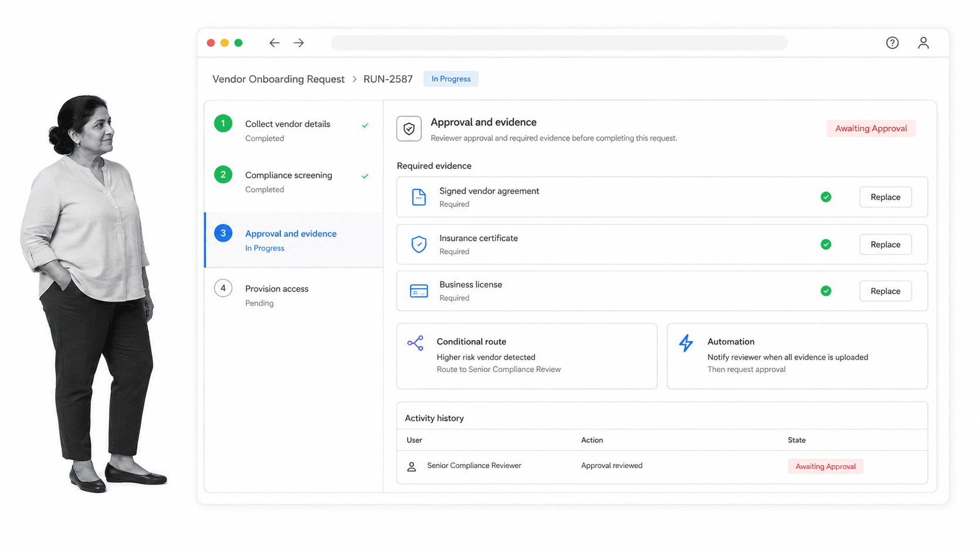Click the checkmark next to Compliance screening
This screenshot has height=552, width=980.
click(x=365, y=176)
